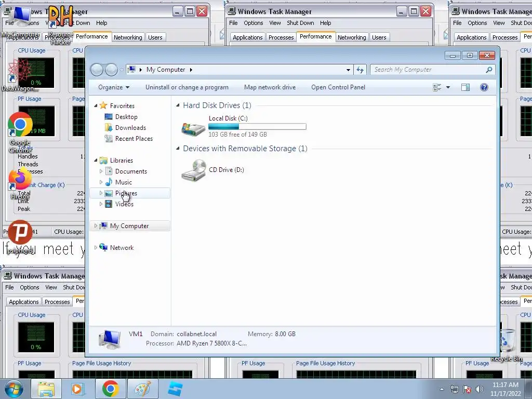Image resolution: width=532 pixels, height=399 pixels.
Task: Click Open Control Panel
Action: (338, 87)
